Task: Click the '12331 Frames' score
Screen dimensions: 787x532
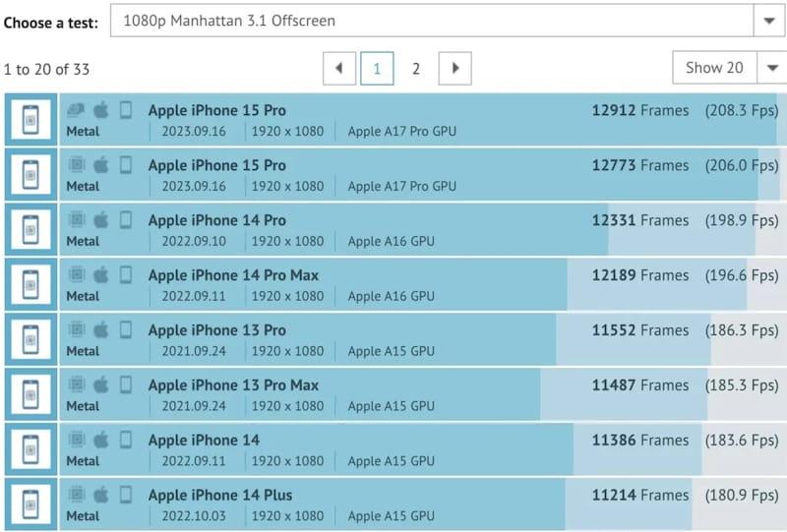Action: (x=640, y=220)
